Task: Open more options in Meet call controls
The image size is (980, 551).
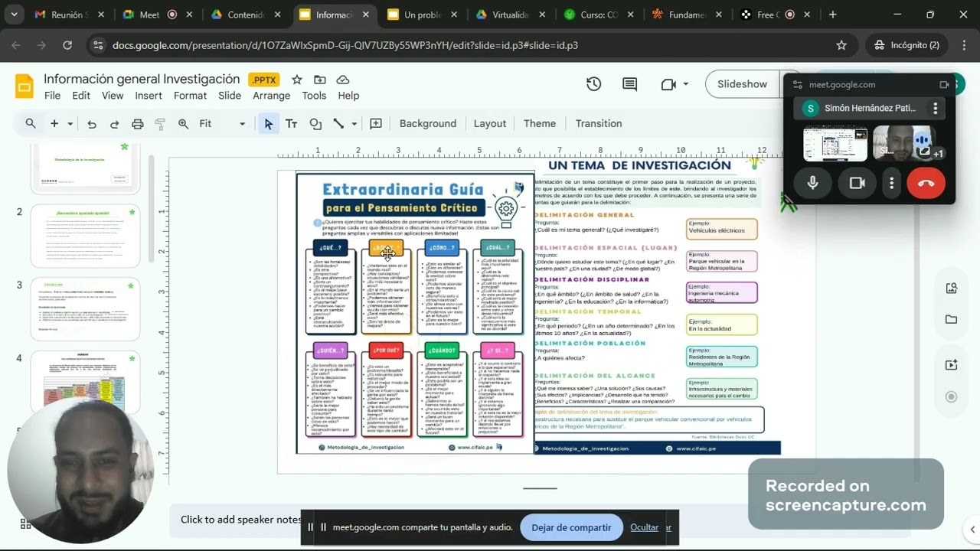Action: point(892,183)
